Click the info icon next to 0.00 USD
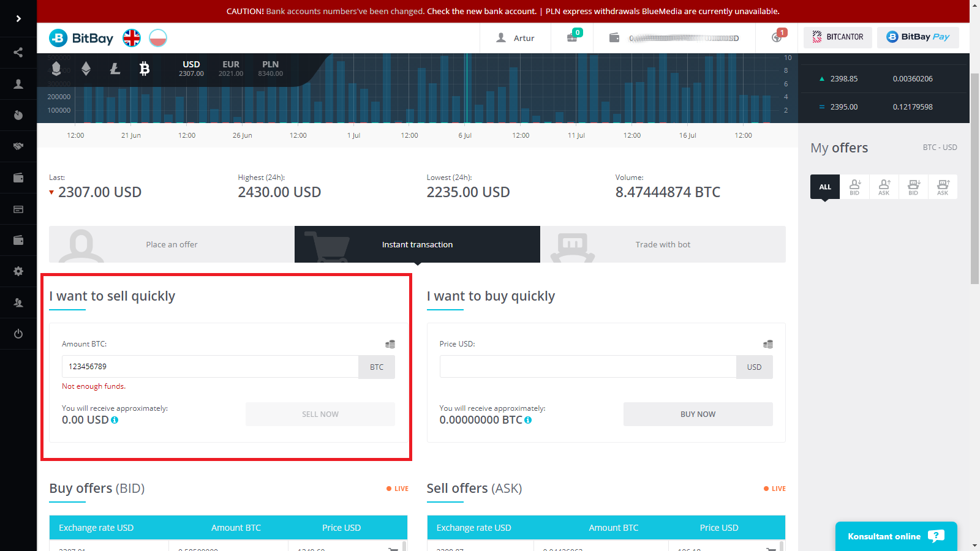This screenshot has height=551, width=980. tap(115, 420)
